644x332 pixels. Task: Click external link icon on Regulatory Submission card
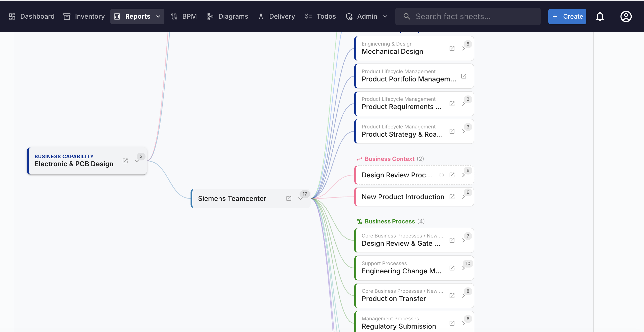[452, 323]
